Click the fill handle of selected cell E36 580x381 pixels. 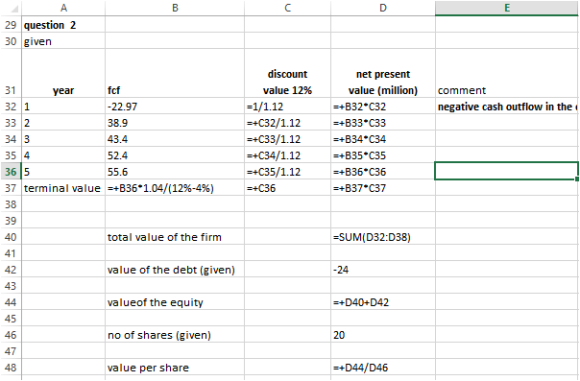pos(577,179)
